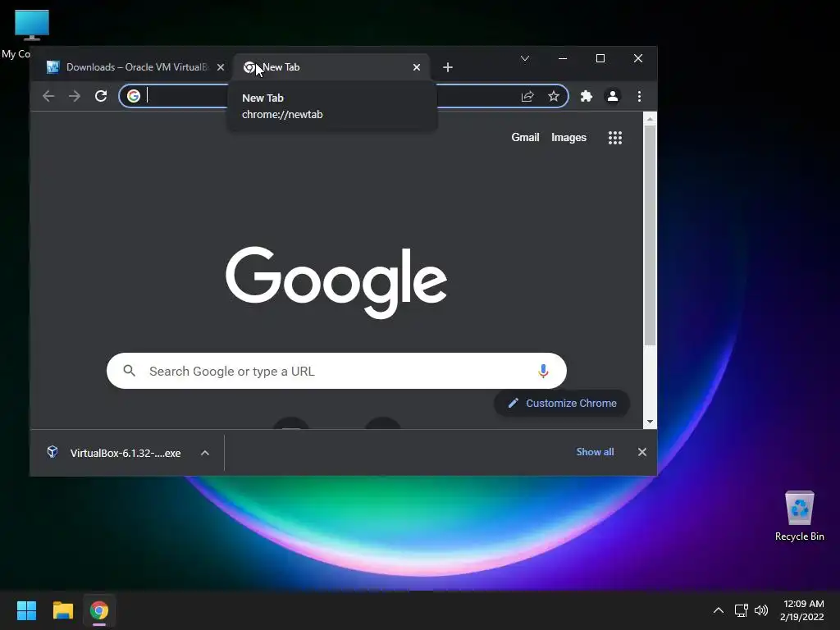The image size is (840, 630).
Task: Open the network status tray icon
Action: 741,610
